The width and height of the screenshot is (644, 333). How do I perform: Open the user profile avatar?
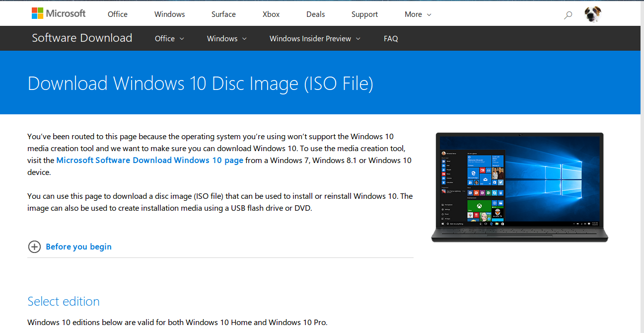[x=592, y=14]
